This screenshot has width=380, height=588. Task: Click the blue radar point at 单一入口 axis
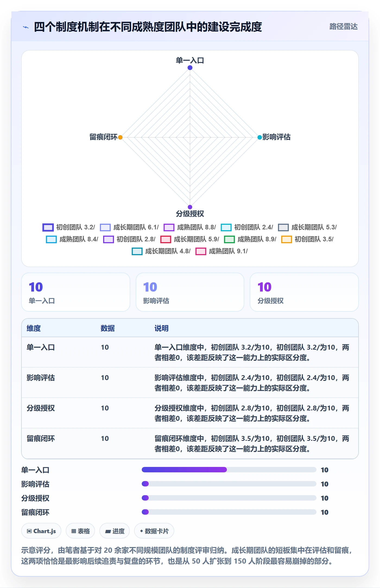[x=190, y=68]
